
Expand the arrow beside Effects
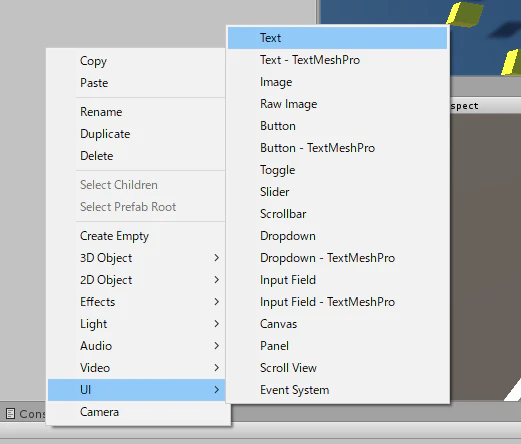[217, 302]
